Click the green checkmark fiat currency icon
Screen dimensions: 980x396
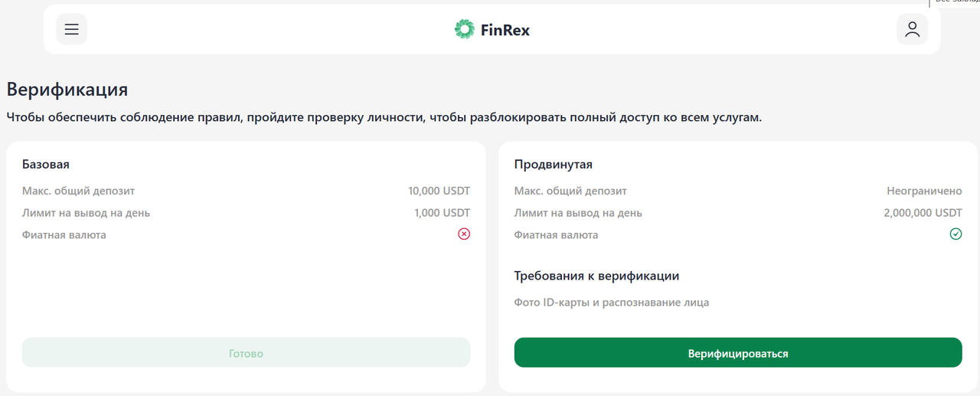click(955, 234)
